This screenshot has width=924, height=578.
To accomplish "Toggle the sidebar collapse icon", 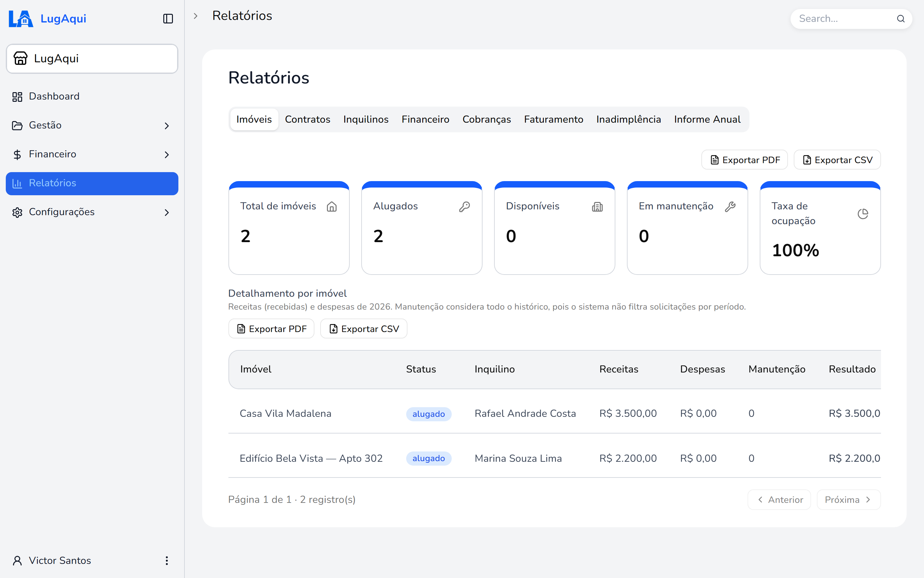I will [x=168, y=19].
